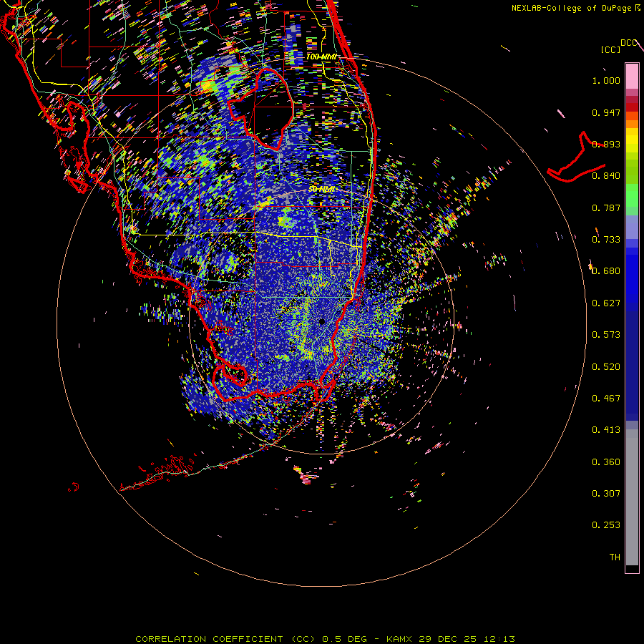Click the TH threshold label
This screenshot has width=644, height=644.
pyautogui.click(x=615, y=557)
